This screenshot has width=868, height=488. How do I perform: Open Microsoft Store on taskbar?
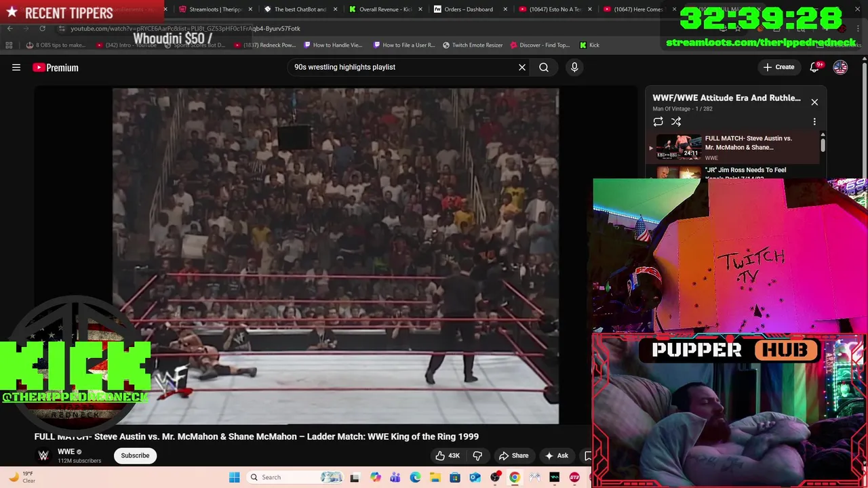455,477
